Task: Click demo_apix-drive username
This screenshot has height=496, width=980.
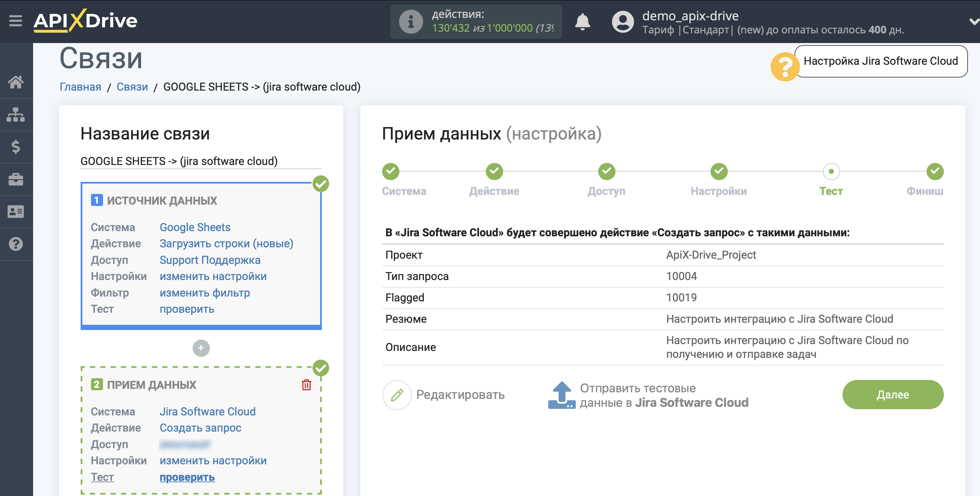Action: [690, 15]
